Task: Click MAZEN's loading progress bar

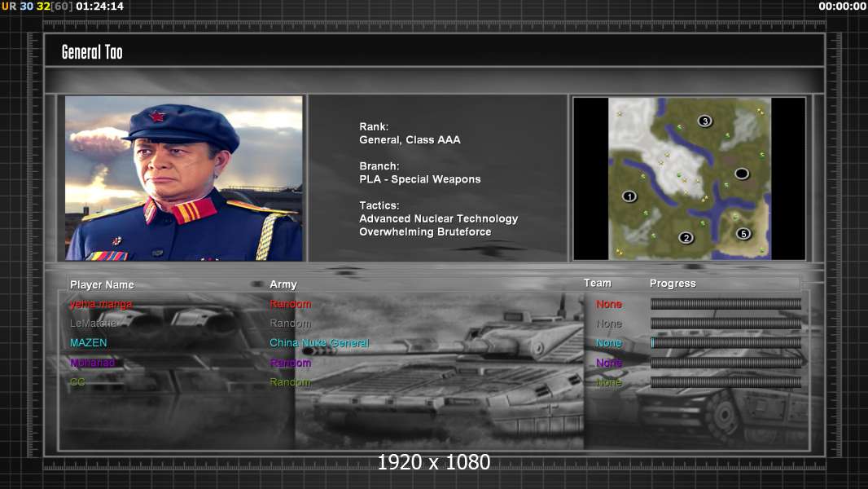Action: [726, 343]
